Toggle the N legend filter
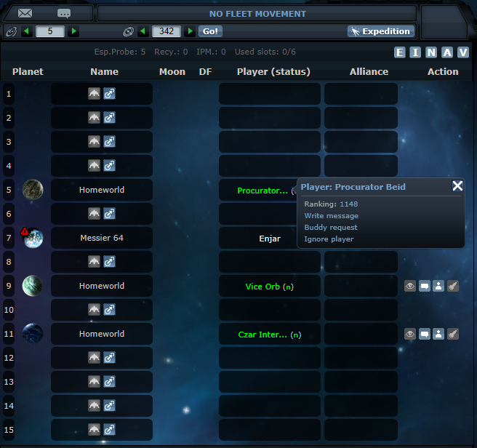The image size is (477, 448). click(431, 52)
